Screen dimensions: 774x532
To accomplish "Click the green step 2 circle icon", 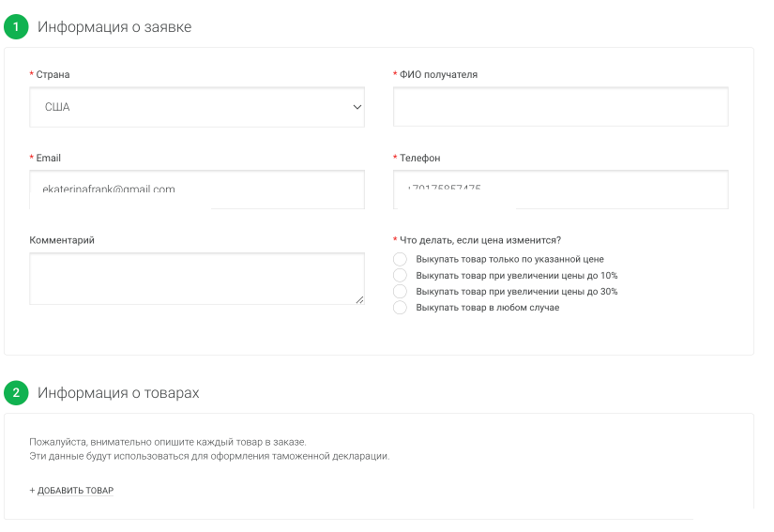I will pos(16,393).
